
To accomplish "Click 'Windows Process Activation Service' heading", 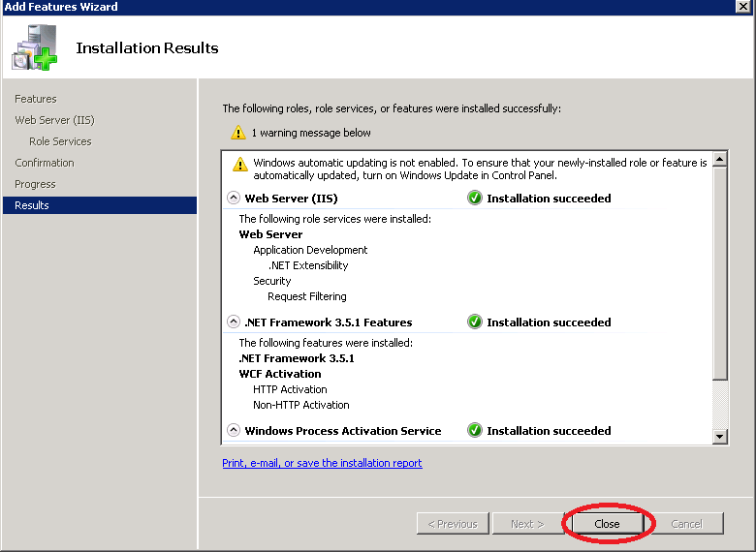I will click(343, 431).
